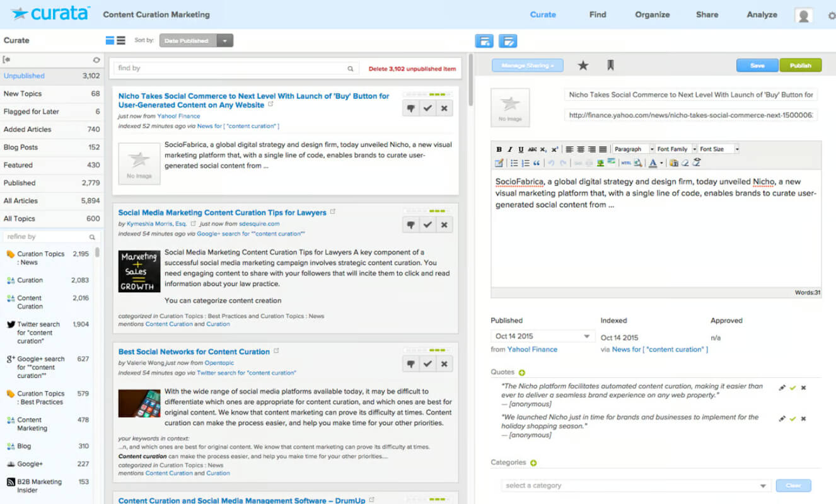Viewport: 836px width, 504px height.
Task: Underline the selected editor text
Action: [521, 149]
